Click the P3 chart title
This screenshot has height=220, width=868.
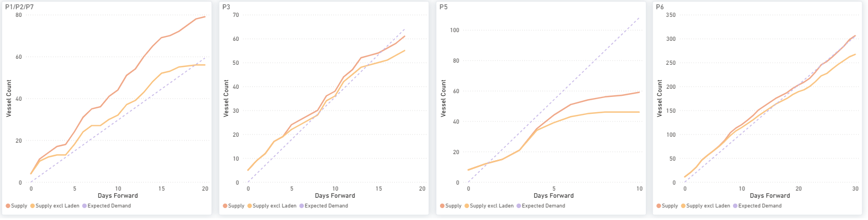pos(226,7)
